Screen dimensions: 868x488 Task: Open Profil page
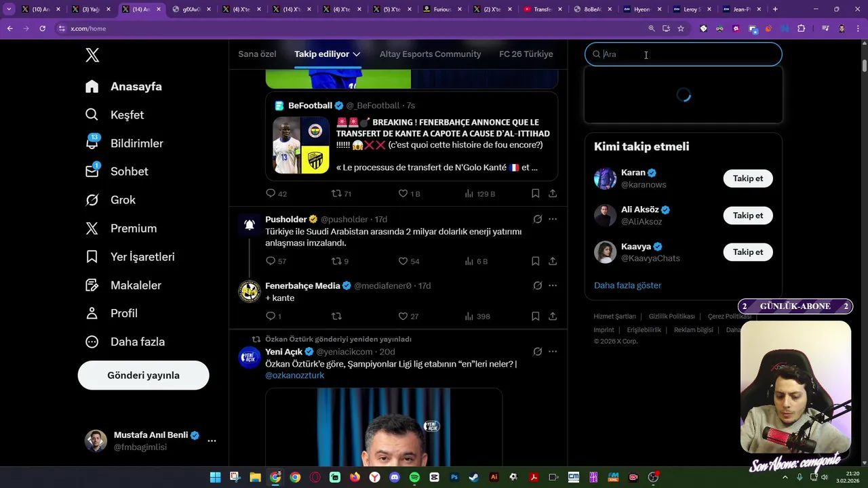click(x=112, y=313)
